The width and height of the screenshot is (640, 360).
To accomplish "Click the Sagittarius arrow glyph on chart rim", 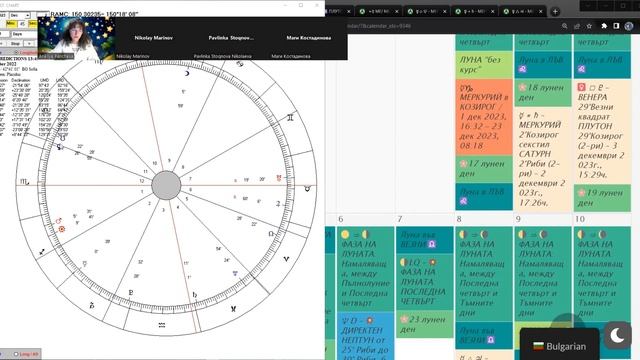I will (x=42, y=252).
